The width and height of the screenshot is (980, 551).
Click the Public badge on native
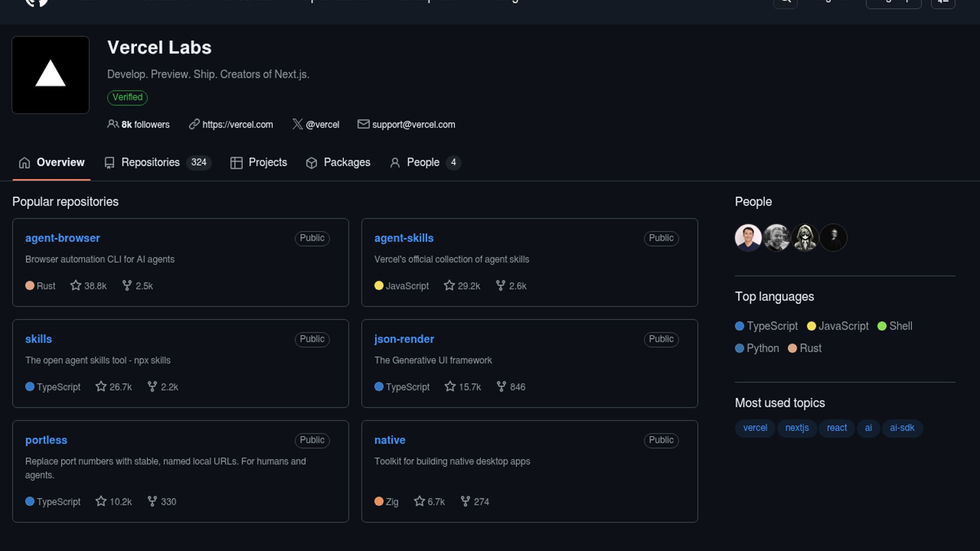click(661, 440)
